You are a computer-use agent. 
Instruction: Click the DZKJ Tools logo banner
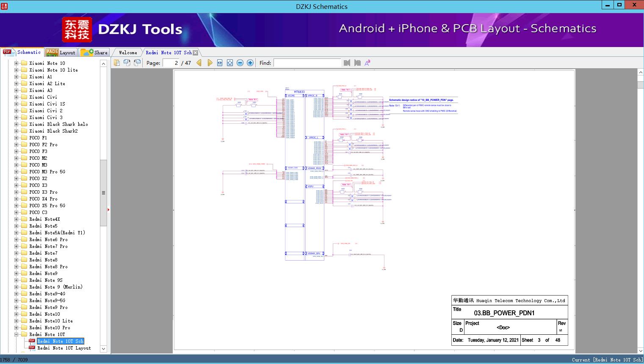(x=122, y=29)
